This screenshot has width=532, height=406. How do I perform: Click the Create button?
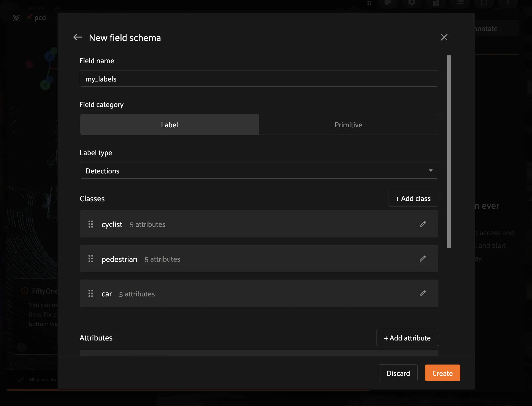coord(442,373)
